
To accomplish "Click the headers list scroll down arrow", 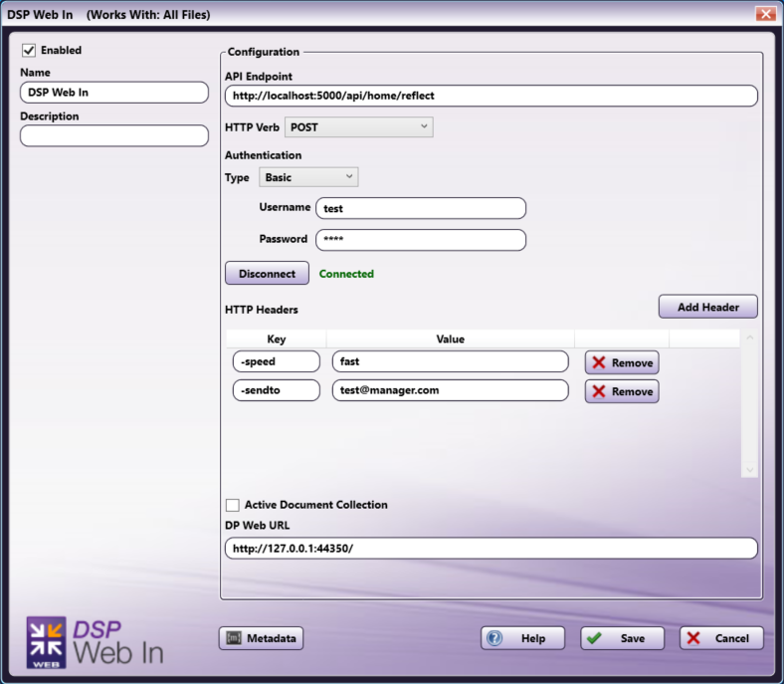I will [x=749, y=469].
